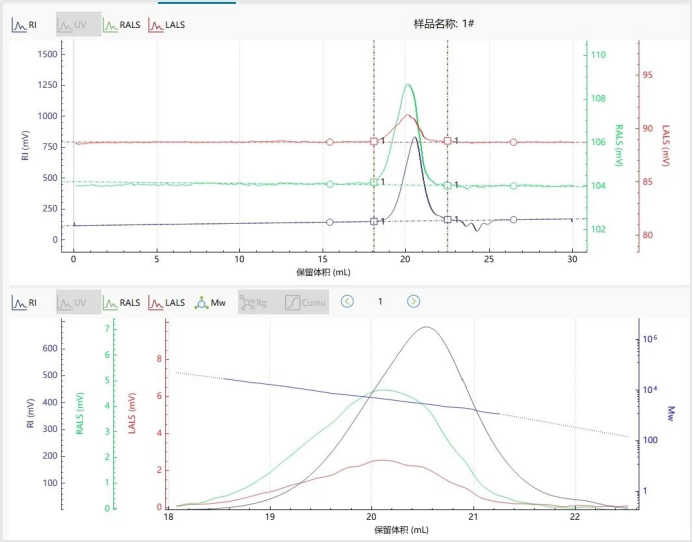
Task: Click left baseline circle on RI trace
Action: (x=330, y=222)
